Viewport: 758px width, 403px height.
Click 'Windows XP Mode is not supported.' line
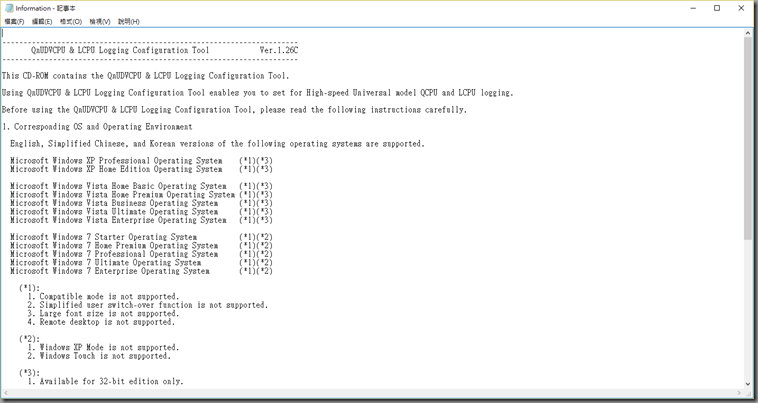point(103,347)
